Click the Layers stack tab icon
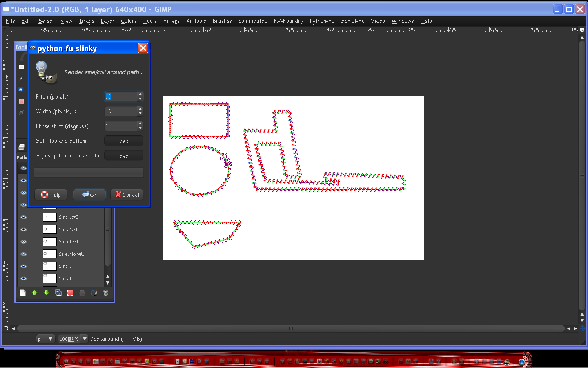Screen dimensions: 588x368 (22, 147)
